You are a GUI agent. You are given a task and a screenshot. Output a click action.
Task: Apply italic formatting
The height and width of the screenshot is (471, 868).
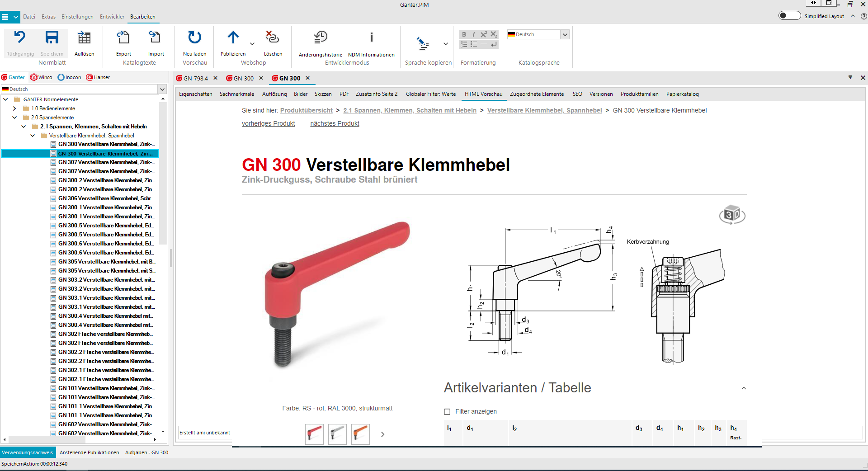tap(473, 34)
